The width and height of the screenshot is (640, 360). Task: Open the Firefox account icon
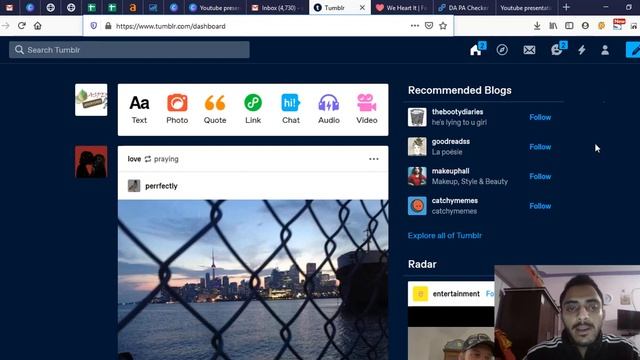coord(585,26)
